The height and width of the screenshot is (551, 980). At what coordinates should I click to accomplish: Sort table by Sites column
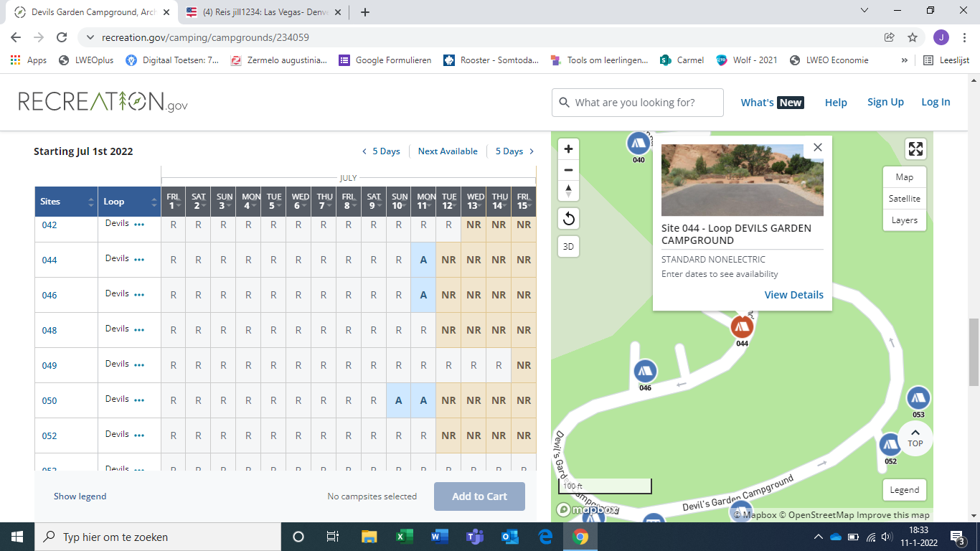(x=90, y=202)
